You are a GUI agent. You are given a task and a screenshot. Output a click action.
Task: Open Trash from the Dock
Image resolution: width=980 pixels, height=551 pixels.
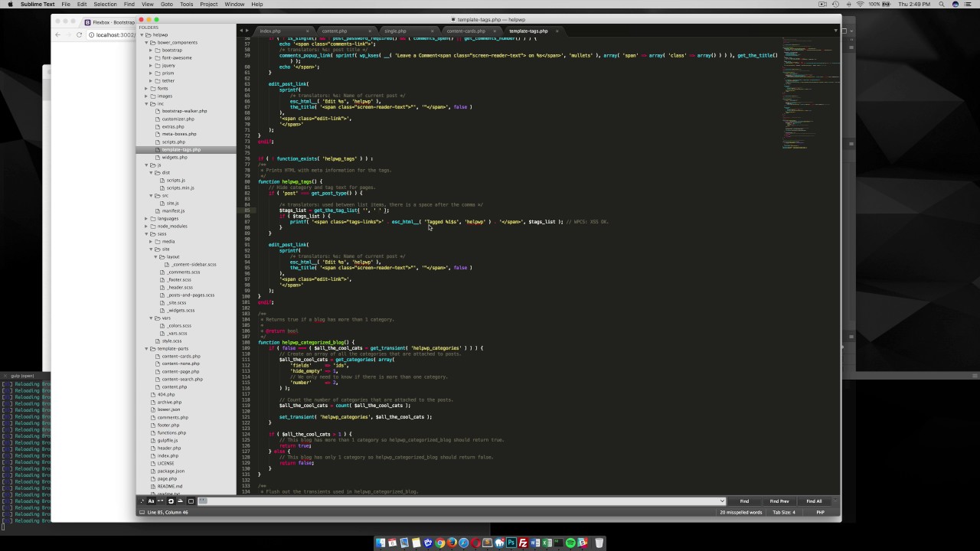(599, 543)
